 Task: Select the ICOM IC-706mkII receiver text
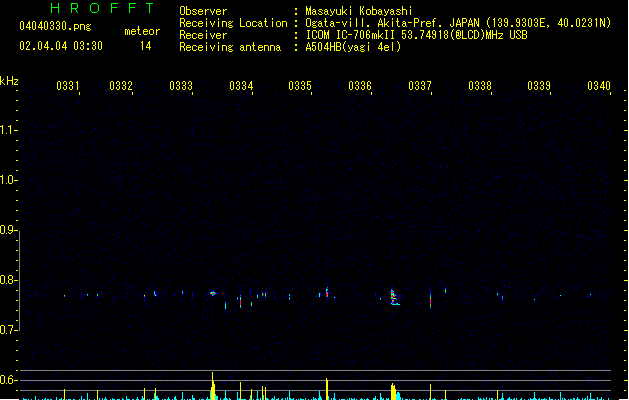416,35
